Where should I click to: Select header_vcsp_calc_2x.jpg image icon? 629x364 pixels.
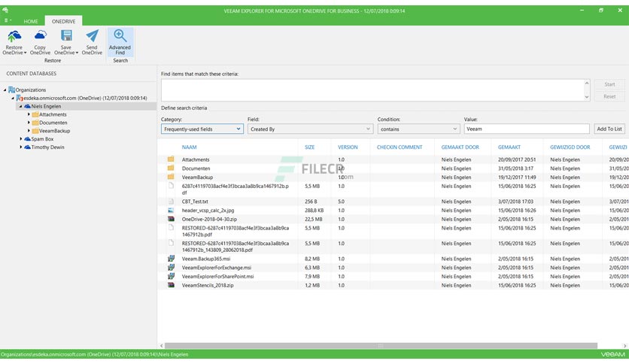171,210
